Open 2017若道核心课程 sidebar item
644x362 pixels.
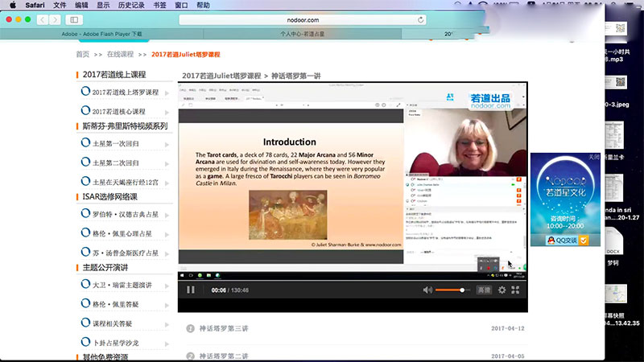(118, 112)
